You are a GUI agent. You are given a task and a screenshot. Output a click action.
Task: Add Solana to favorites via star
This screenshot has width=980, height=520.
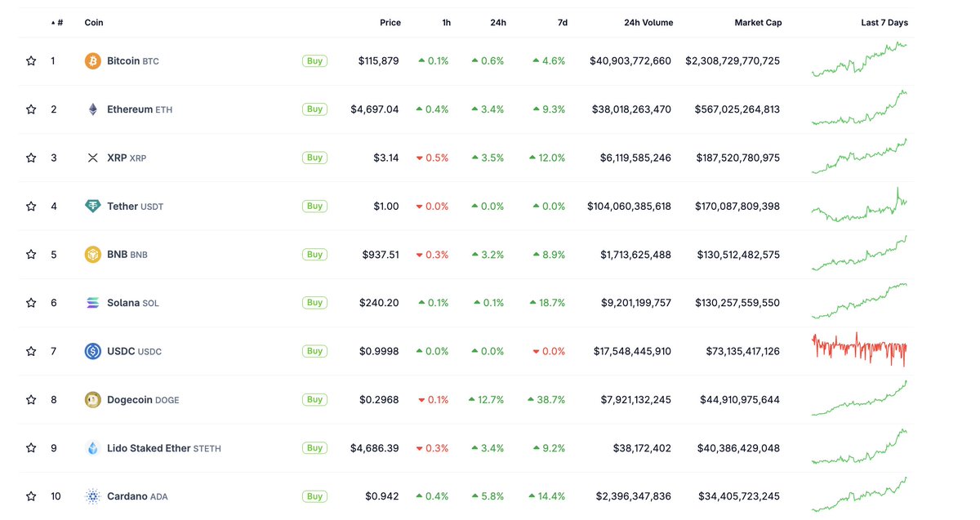tap(31, 303)
